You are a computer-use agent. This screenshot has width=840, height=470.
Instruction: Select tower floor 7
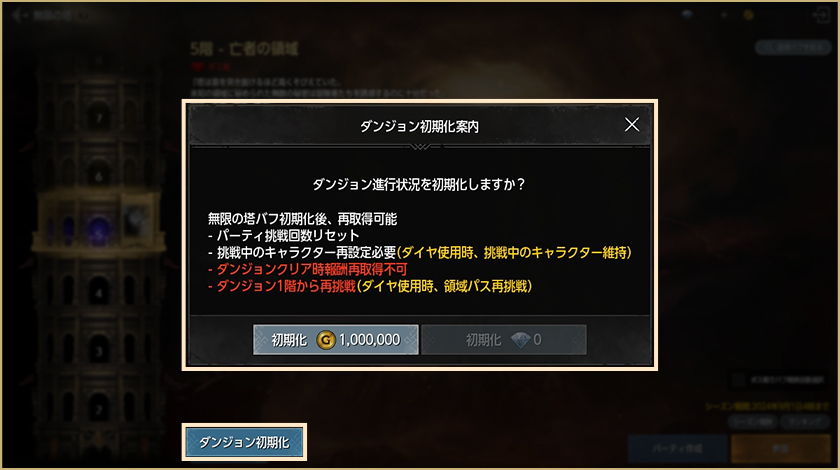[x=99, y=117]
